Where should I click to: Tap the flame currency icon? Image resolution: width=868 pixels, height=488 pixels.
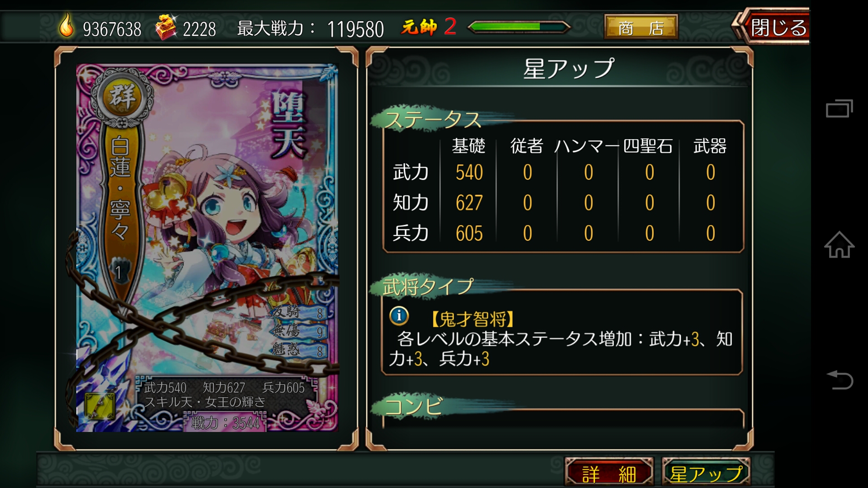click(x=66, y=25)
